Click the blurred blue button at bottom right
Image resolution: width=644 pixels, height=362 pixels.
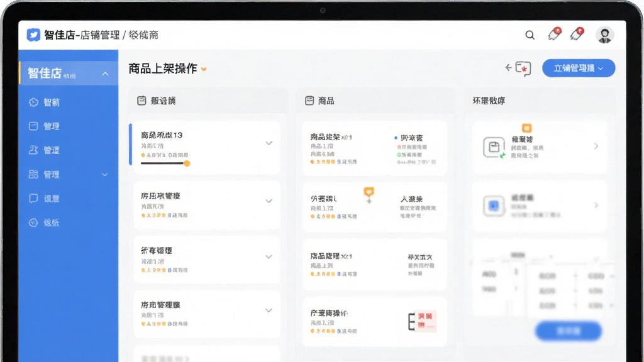pos(569,331)
